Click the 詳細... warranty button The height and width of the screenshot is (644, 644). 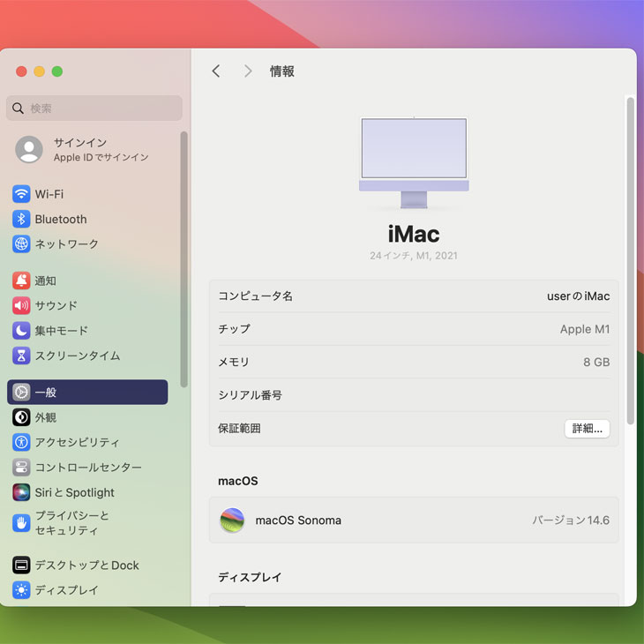point(587,429)
